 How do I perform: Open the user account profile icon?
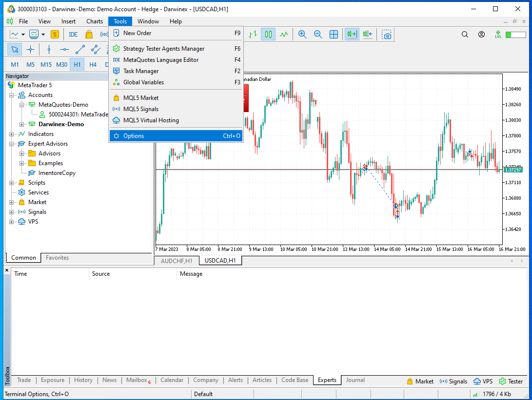tap(481, 34)
